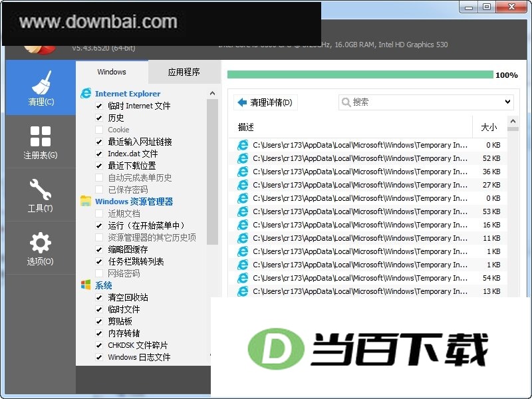
Task: Click the Windows 资源管理器 folder icon
Action: click(x=86, y=201)
